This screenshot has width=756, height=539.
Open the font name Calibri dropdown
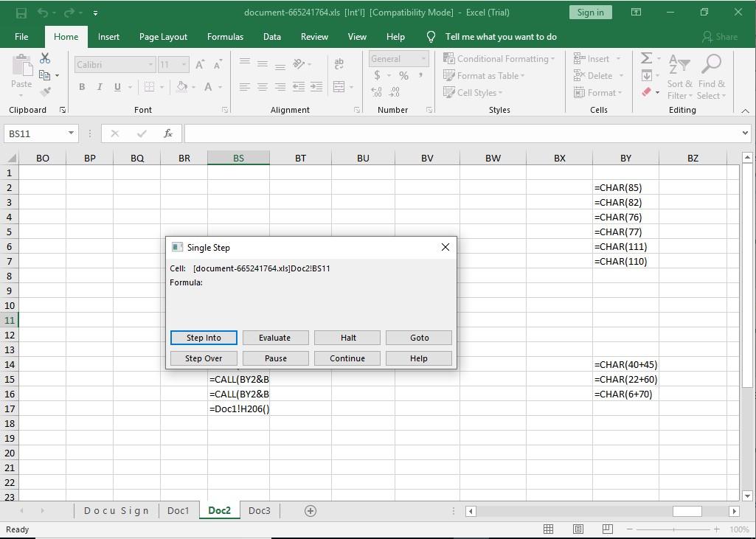click(x=150, y=65)
